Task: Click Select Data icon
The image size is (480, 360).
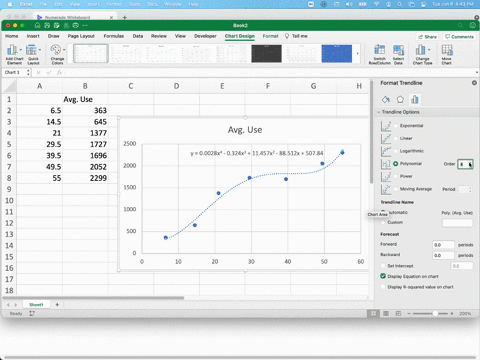Action: coord(398,50)
